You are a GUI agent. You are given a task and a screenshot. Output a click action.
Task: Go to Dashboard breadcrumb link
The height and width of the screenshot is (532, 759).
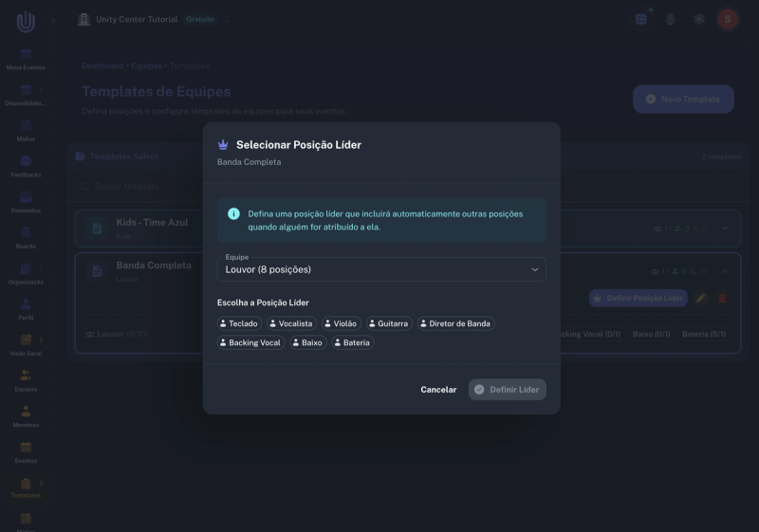[102, 65]
